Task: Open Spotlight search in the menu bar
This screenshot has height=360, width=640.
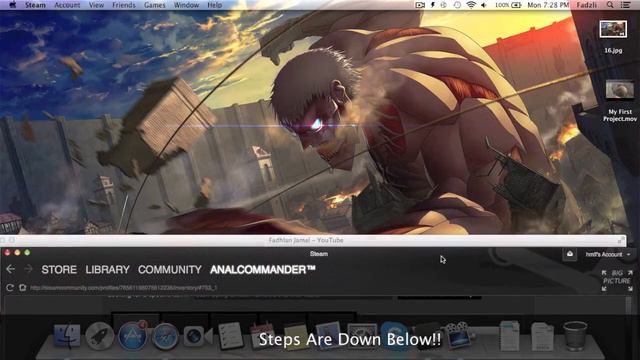Action: pyautogui.click(x=610, y=5)
